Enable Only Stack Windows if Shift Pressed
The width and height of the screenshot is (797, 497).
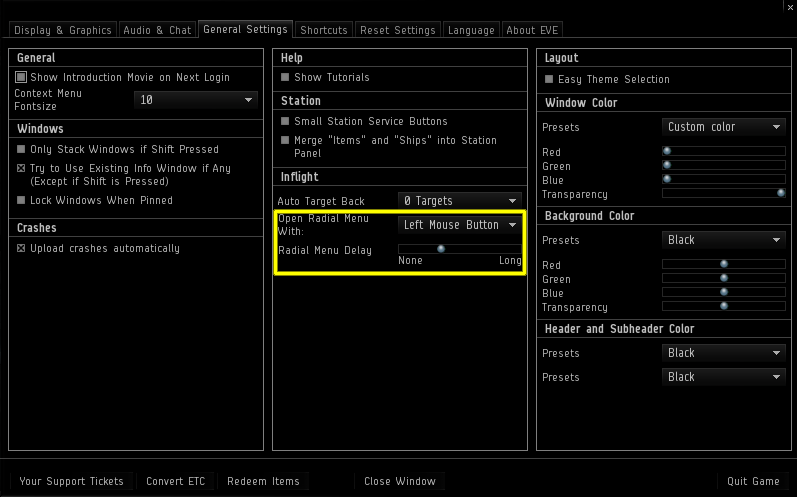point(21,149)
